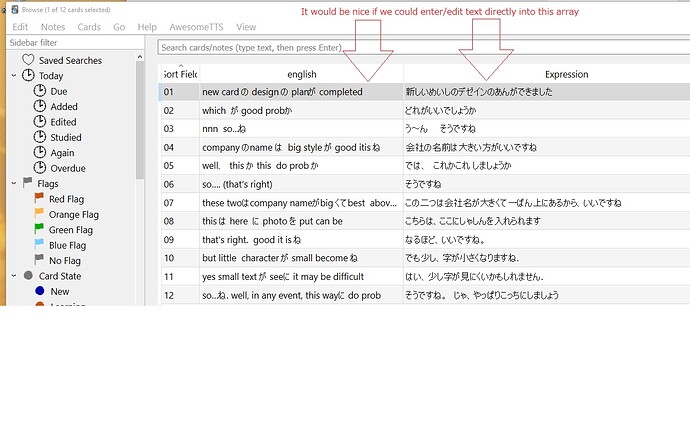Click the Overdue clock icon
Image resolution: width=690 pixels, height=434 pixels.
point(40,168)
